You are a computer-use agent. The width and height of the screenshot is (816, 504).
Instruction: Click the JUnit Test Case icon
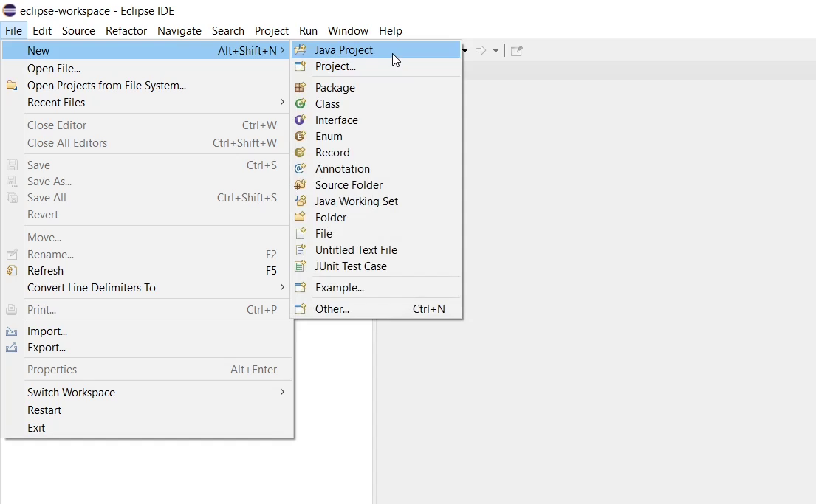coord(301,266)
